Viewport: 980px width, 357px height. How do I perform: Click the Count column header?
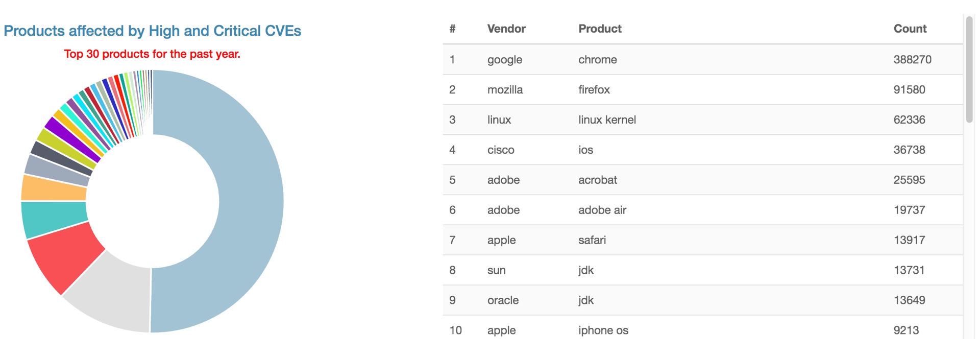(910, 29)
